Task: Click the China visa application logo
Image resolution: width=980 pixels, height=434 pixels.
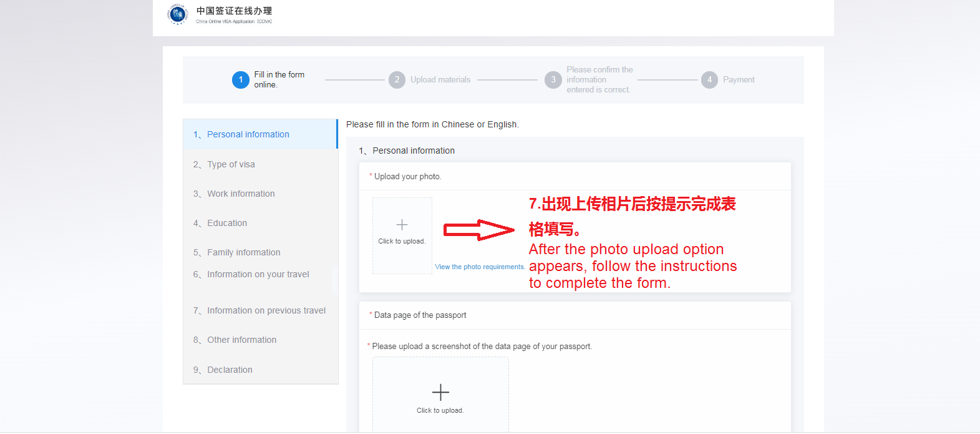Action: 178,14
